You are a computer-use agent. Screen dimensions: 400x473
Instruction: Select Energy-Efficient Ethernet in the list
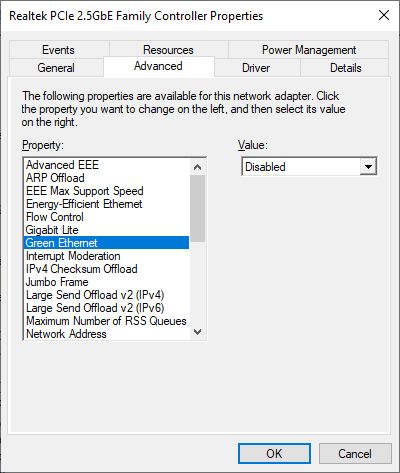coord(107,204)
